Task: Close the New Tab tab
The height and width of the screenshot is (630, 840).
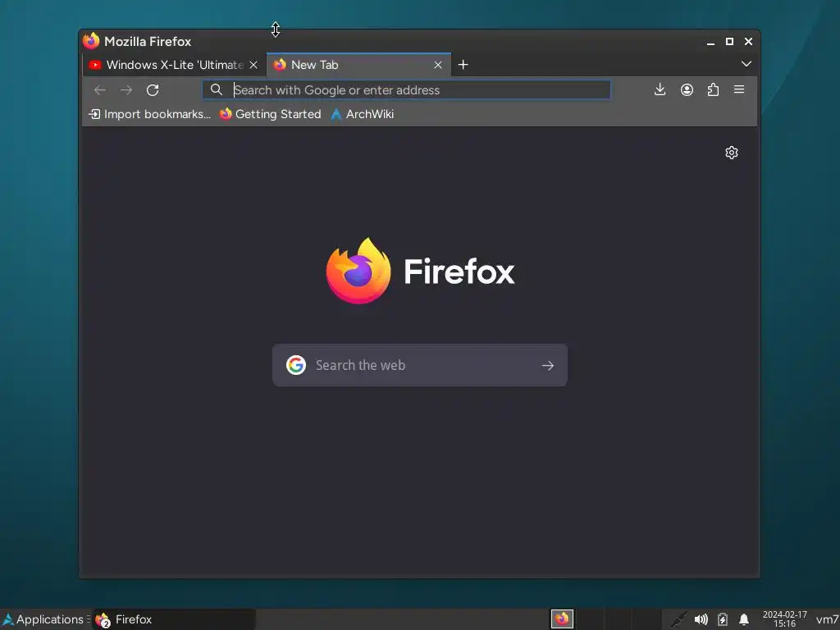Action: pyautogui.click(x=438, y=65)
